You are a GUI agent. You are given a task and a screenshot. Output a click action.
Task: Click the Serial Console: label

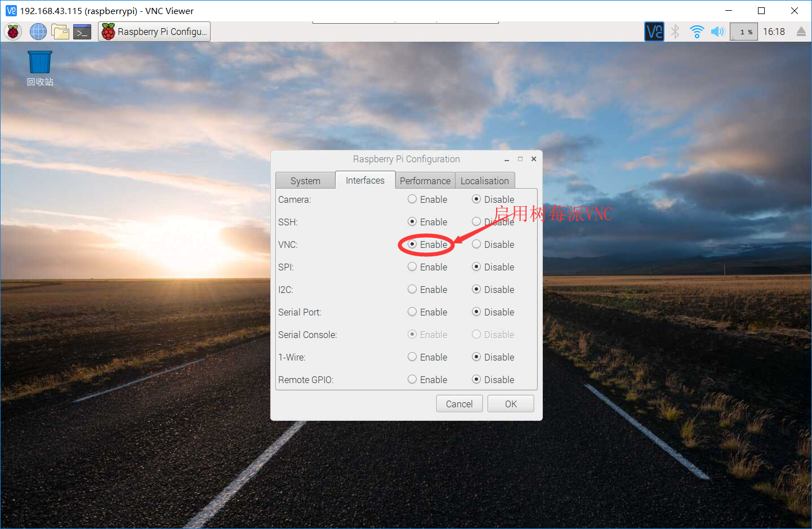pos(307,335)
